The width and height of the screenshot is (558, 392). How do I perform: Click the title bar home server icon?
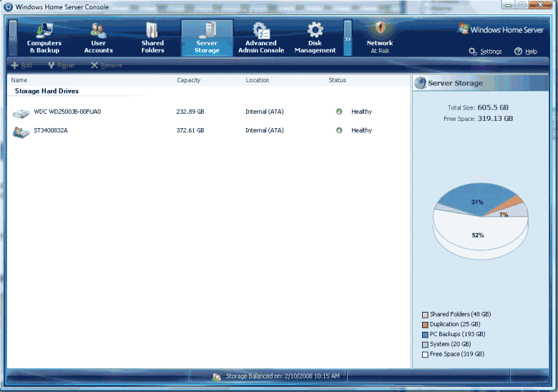[x=8, y=6]
